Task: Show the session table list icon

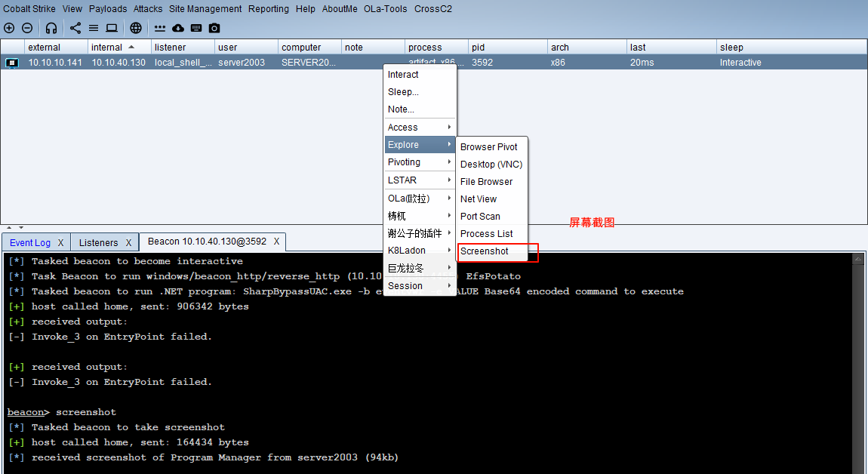Action: pyautogui.click(x=94, y=28)
